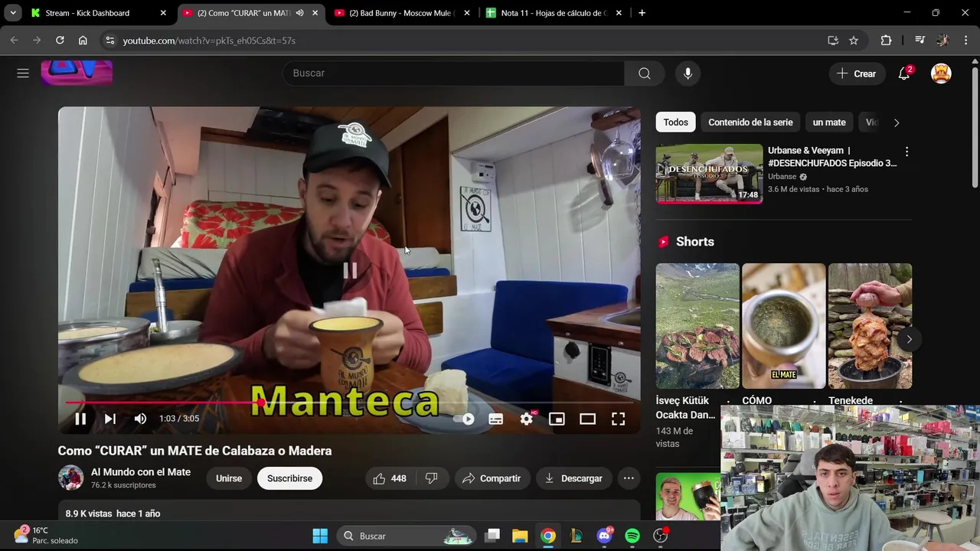
Task: Click the Unirse button
Action: pos(229,478)
